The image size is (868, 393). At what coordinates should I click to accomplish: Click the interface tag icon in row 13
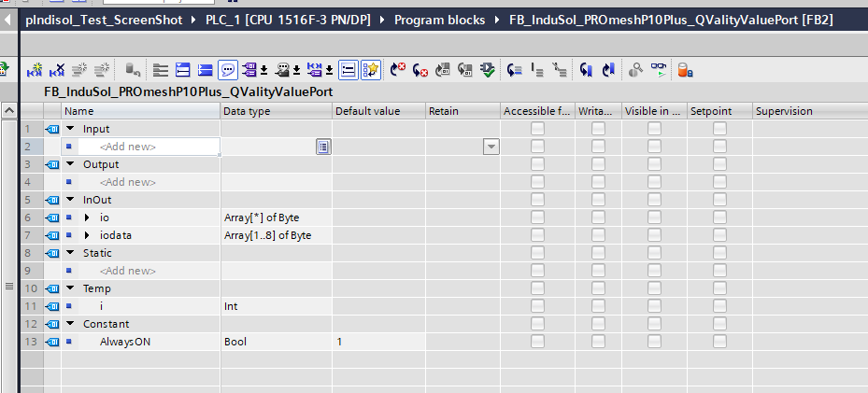tap(51, 342)
